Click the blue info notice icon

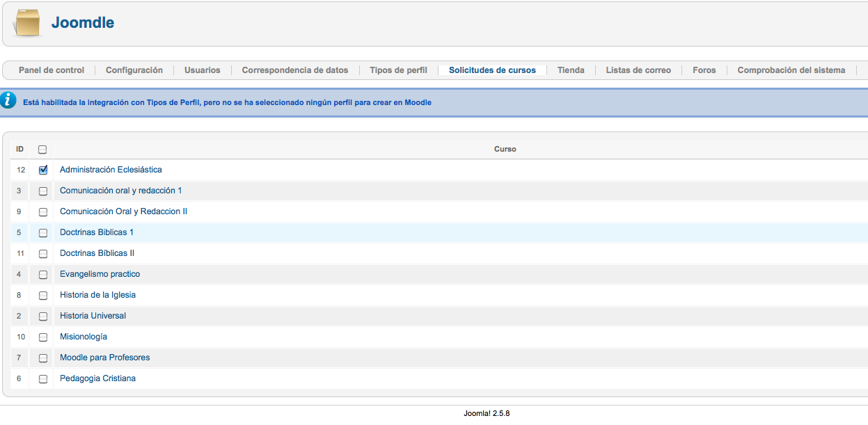pos(8,102)
